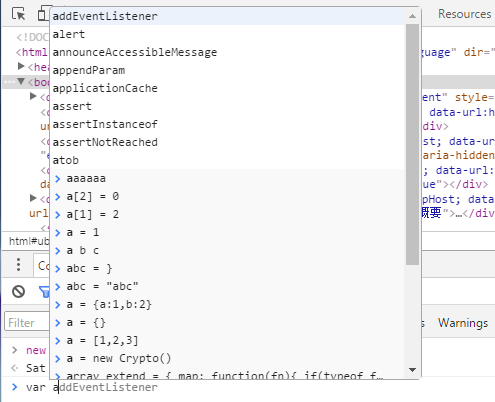
Task: Select history entry abc = "abc"
Action: (x=227, y=286)
